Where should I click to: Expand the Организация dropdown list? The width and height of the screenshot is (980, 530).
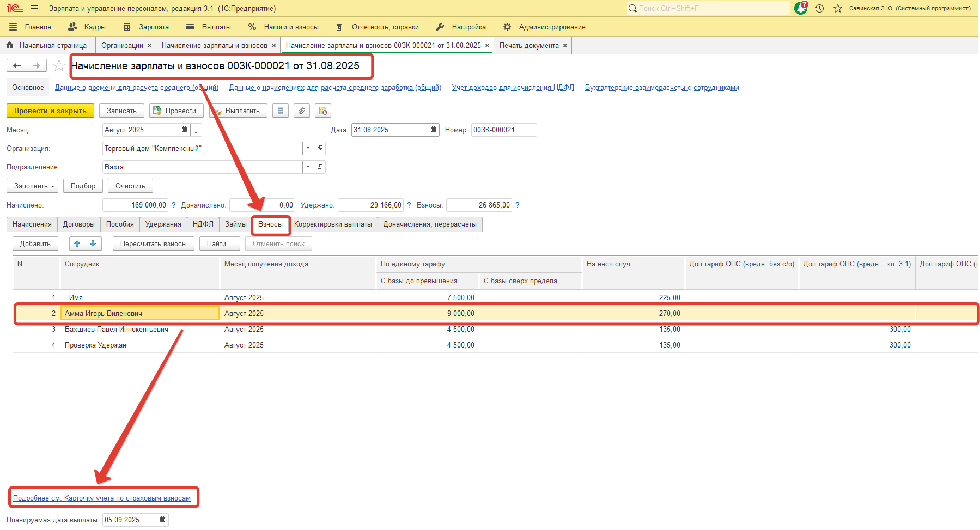pos(308,149)
